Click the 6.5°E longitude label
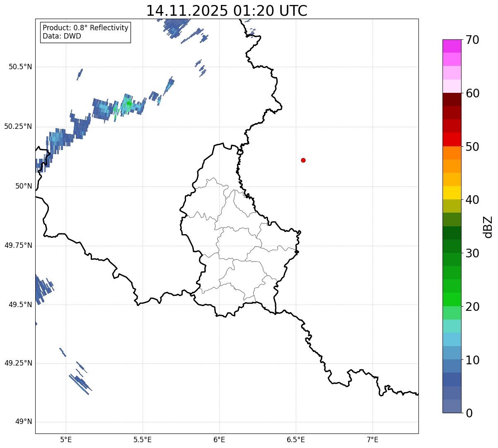Image resolution: width=498 pixels, height=448 pixels. point(296,440)
